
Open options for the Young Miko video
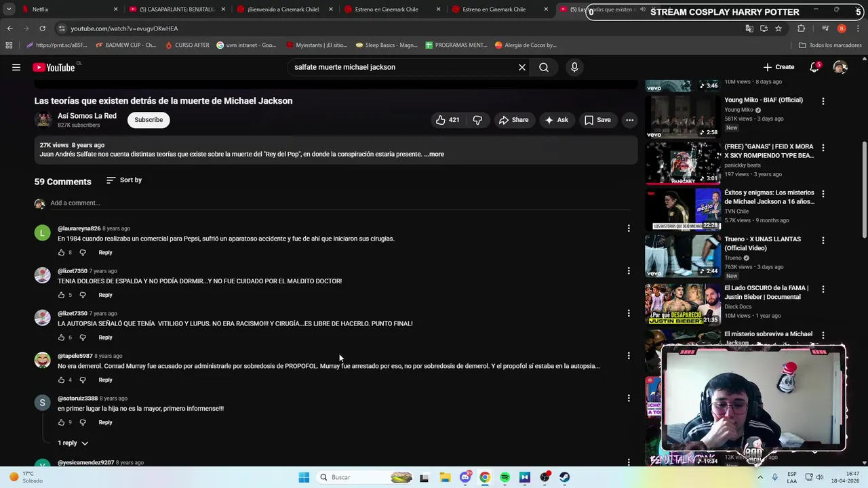823,101
